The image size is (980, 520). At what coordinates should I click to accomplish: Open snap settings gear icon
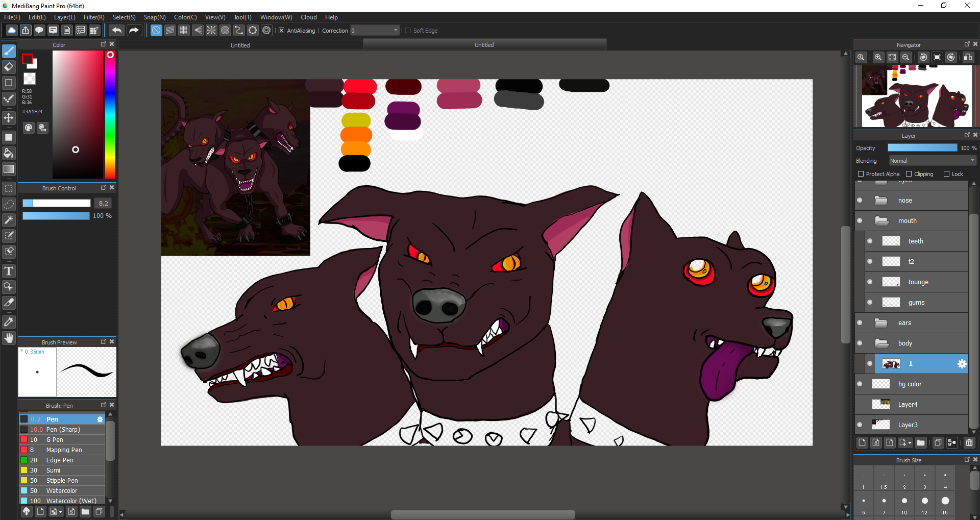[x=266, y=31]
